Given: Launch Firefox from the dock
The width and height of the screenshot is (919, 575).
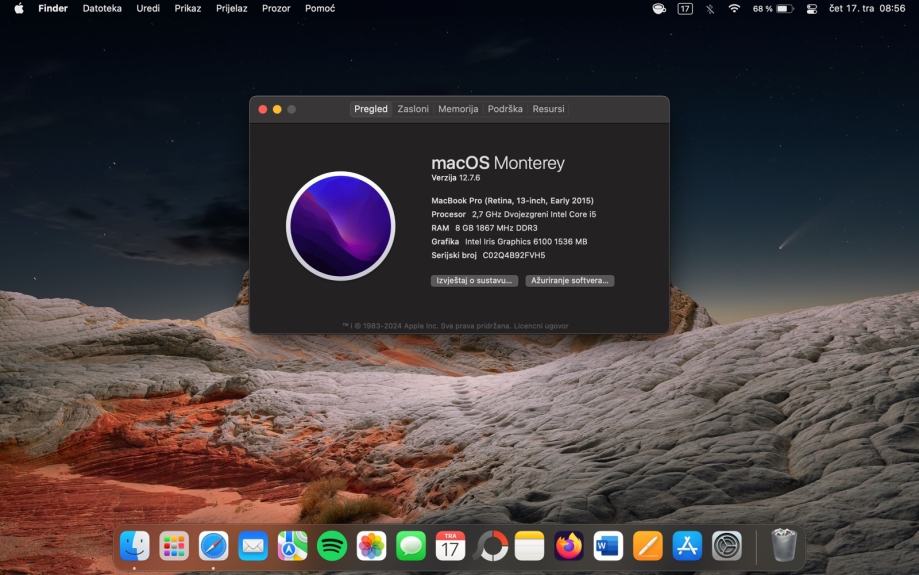Looking at the screenshot, I should [569, 546].
